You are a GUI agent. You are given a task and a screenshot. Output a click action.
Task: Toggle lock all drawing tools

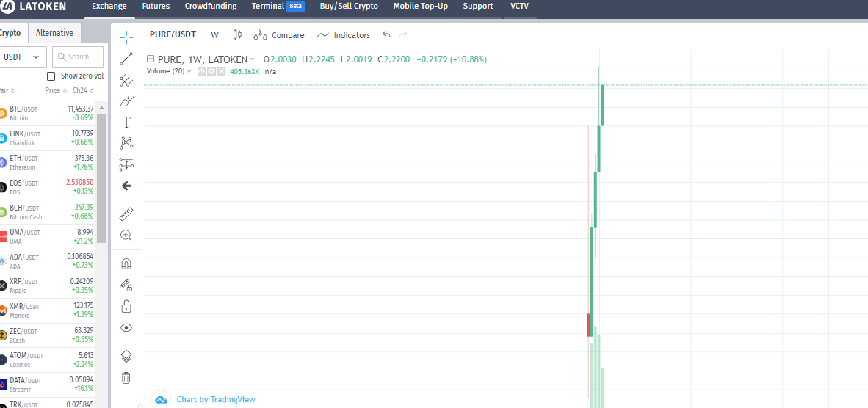point(126,306)
